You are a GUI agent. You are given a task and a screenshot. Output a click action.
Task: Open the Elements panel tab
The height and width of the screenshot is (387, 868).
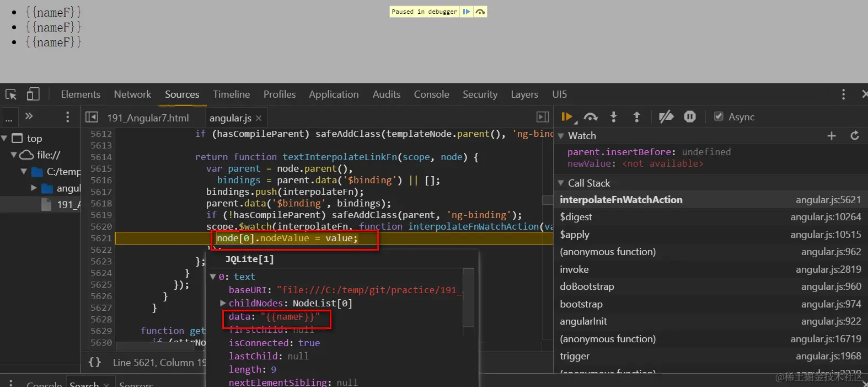(81, 94)
